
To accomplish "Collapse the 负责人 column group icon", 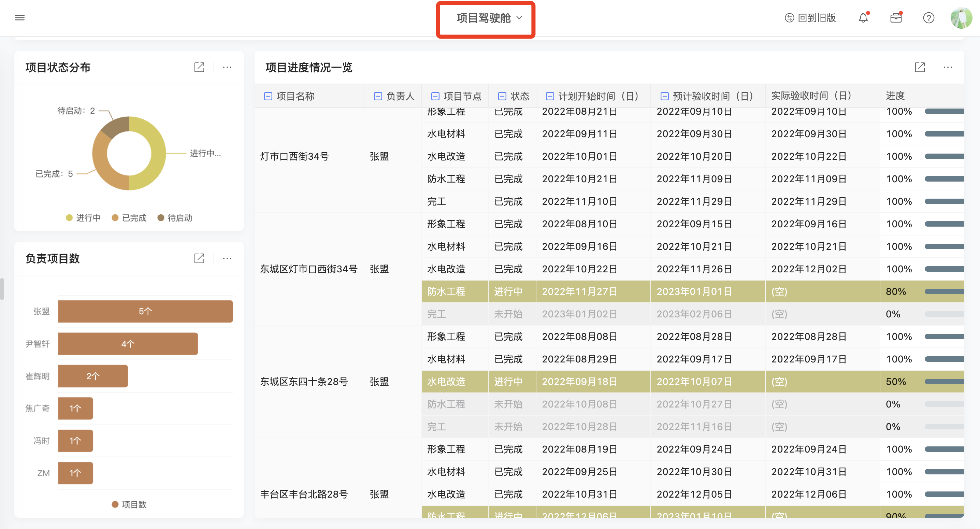I will (378, 96).
